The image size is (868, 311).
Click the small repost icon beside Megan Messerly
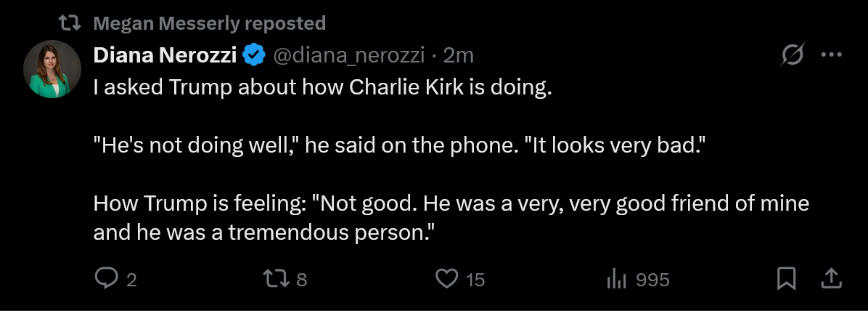69,23
